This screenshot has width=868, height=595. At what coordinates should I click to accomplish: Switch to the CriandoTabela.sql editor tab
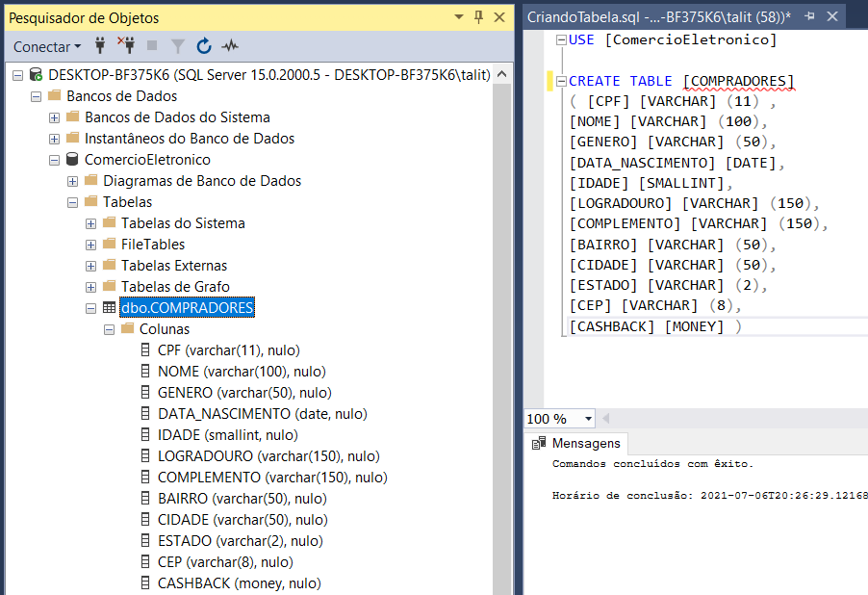659,17
